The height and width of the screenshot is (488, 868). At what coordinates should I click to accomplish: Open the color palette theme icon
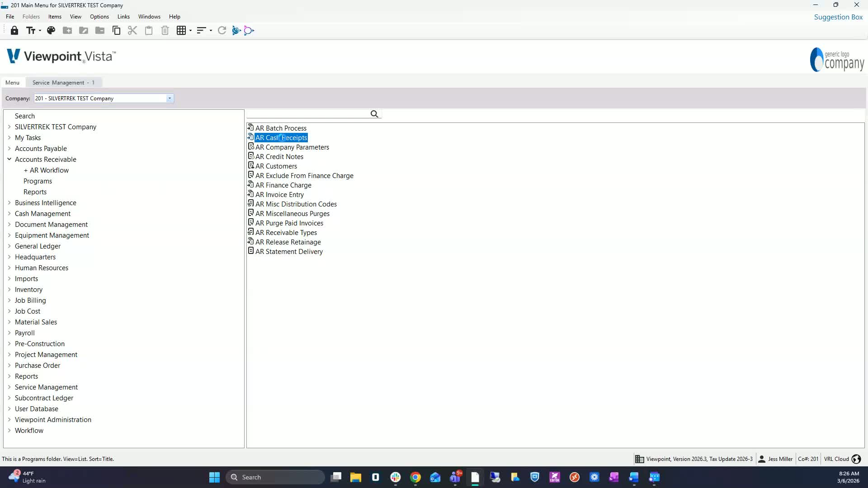click(x=51, y=31)
